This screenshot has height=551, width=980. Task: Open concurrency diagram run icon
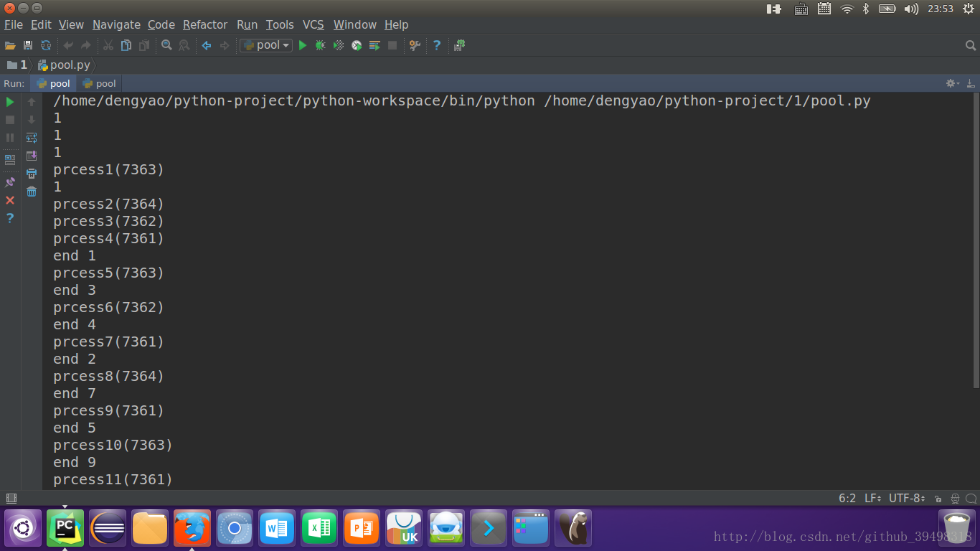[x=374, y=45]
